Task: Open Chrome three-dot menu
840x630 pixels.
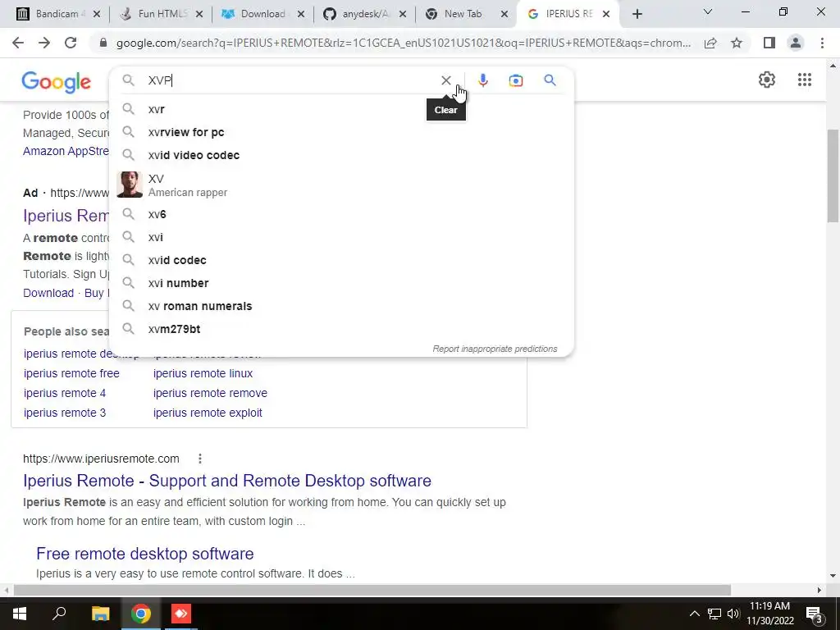Action: coord(822,43)
